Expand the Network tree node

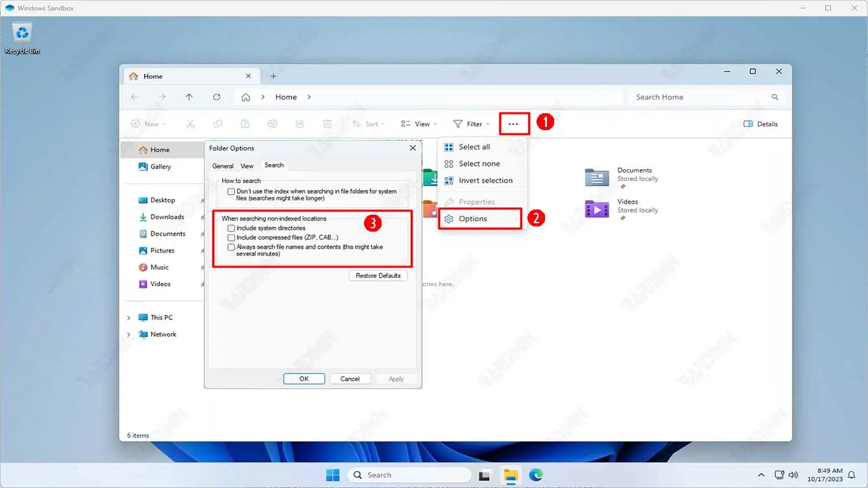click(129, 334)
